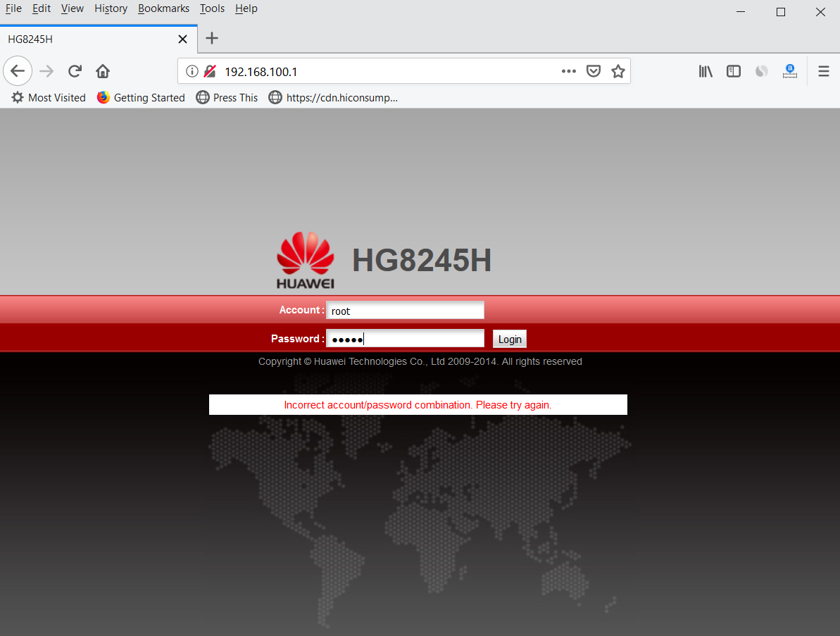The height and width of the screenshot is (636, 840).
Task: Open Most Visited bookmarks folder
Action: pos(49,97)
